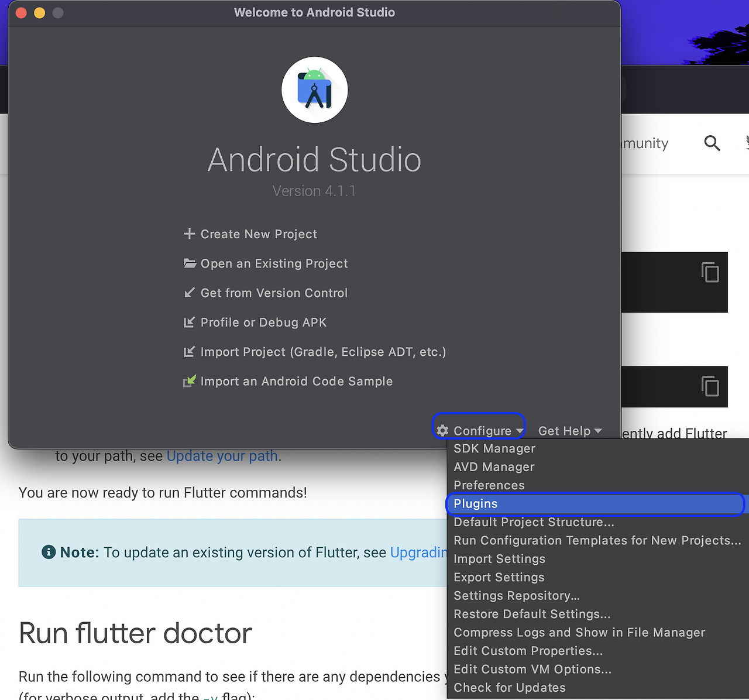Close the Android Studio welcome window

(21, 13)
